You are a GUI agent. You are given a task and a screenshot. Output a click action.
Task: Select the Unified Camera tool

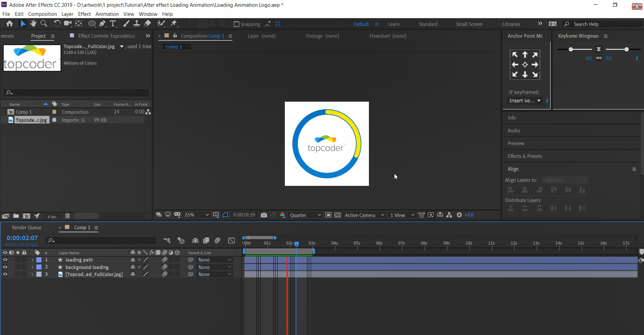68,24
